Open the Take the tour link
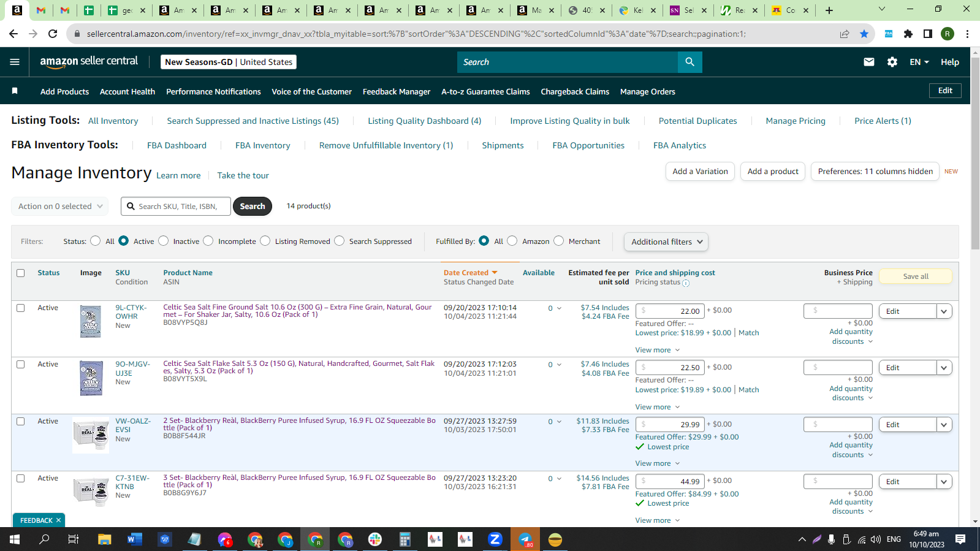 pyautogui.click(x=243, y=175)
